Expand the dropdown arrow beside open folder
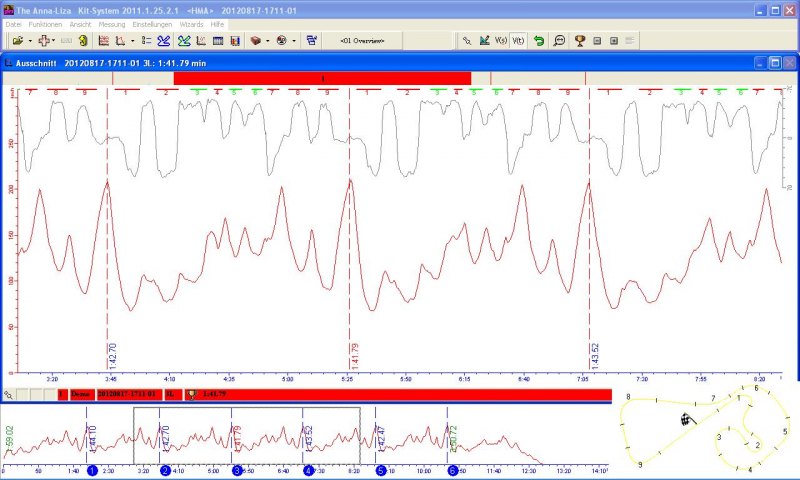800x480 pixels. [x=30, y=41]
